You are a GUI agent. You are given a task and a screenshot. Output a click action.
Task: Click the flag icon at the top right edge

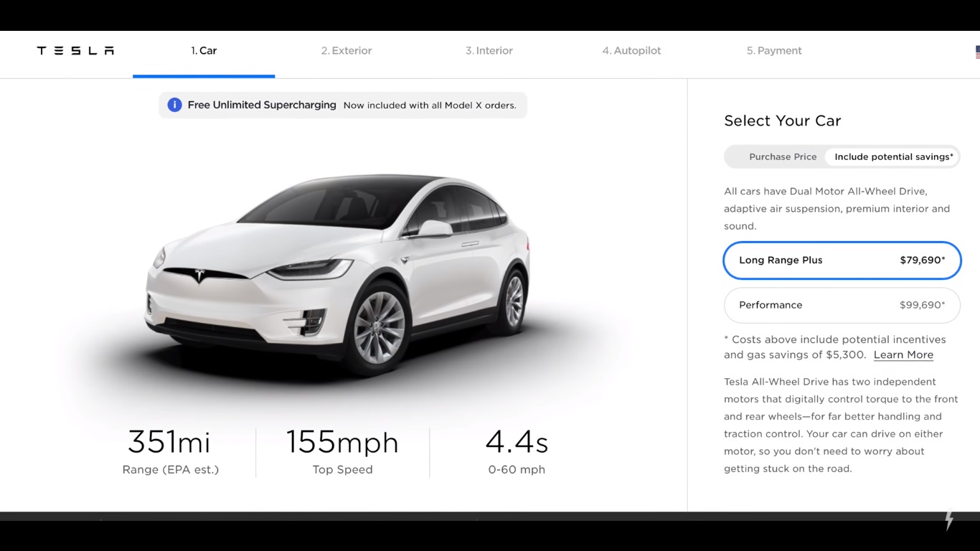point(977,52)
